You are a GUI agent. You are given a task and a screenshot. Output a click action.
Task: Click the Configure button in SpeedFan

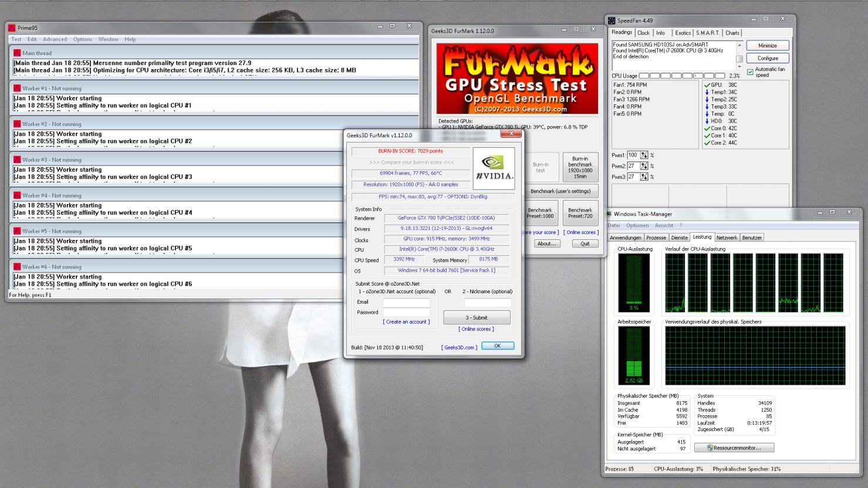(x=768, y=58)
